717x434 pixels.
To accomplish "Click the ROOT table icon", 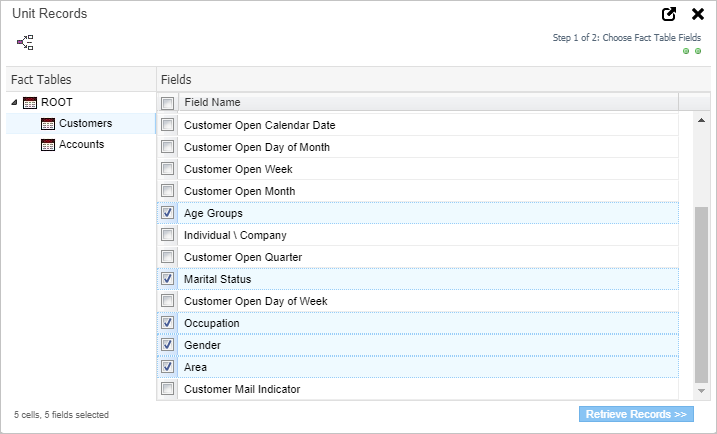I will pos(30,102).
